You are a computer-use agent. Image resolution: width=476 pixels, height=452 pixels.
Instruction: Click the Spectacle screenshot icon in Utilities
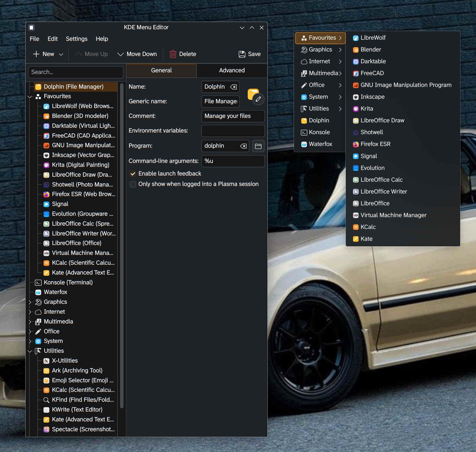[x=46, y=429]
